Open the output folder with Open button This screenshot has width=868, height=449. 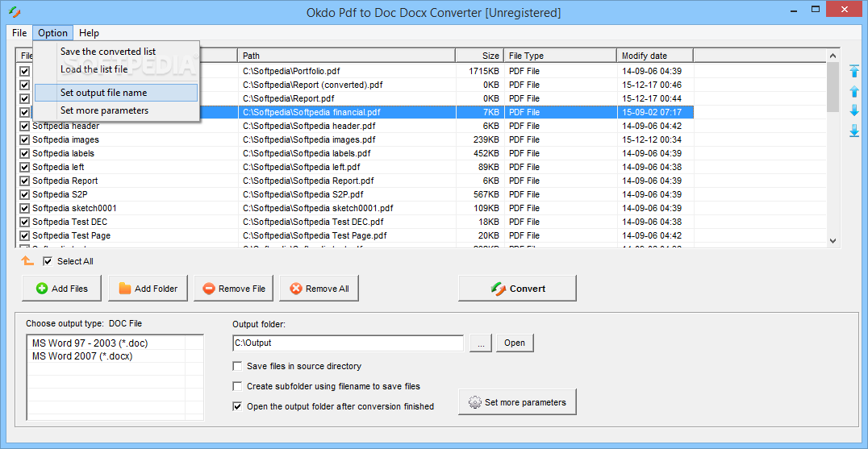coord(515,343)
